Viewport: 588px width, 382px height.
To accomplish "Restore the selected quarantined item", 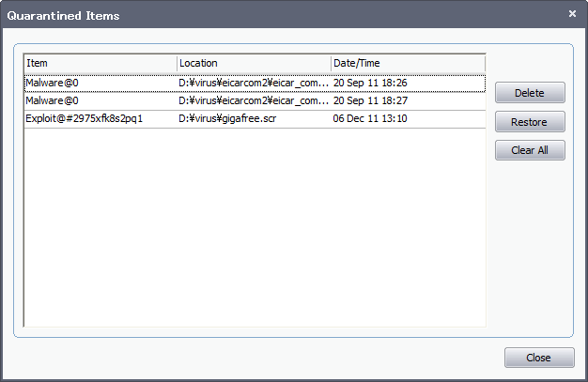I will pos(530,122).
